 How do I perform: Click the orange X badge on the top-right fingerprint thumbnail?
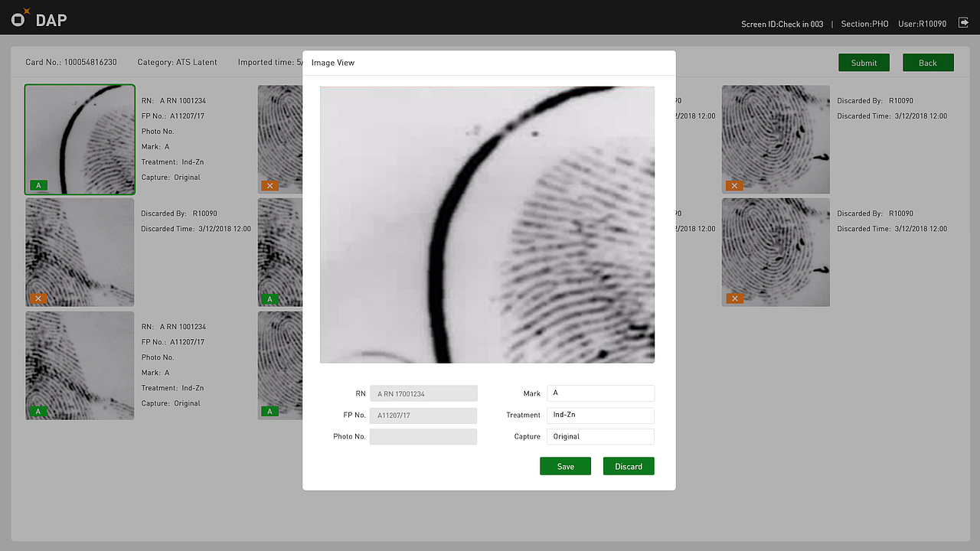coord(734,185)
